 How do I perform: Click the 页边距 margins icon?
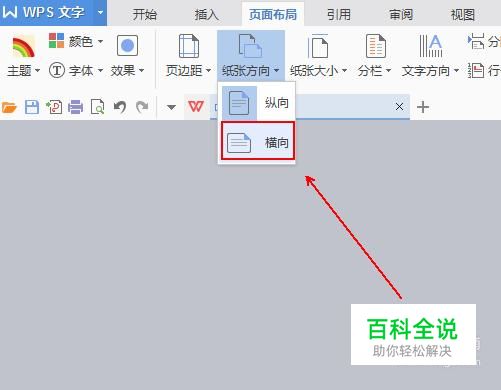pyautogui.click(x=189, y=46)
